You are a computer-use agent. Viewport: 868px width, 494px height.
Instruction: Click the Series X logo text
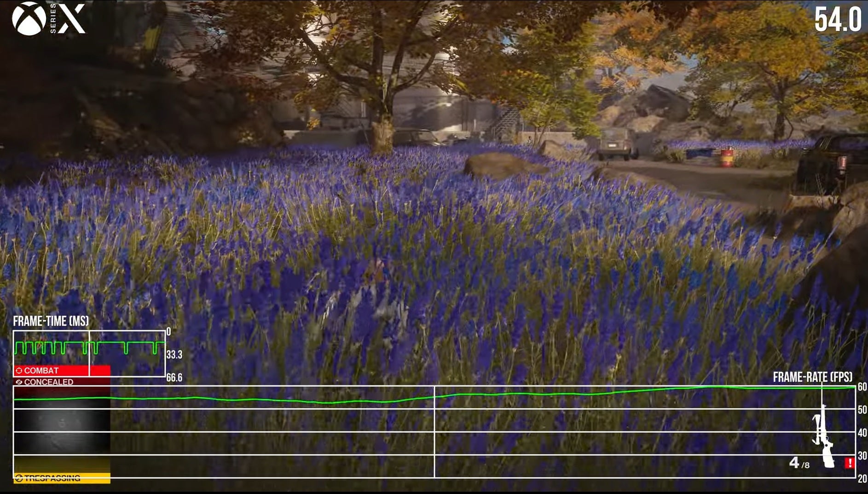tap(68, 19)
